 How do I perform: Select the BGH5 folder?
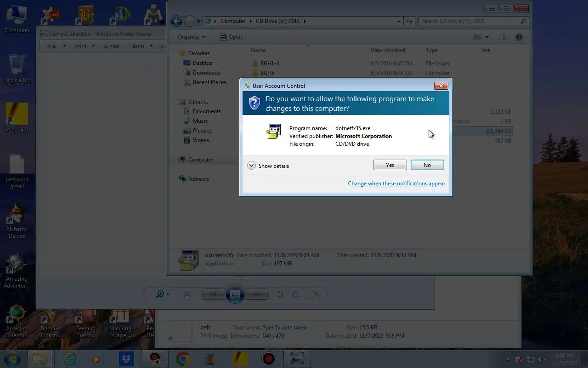tap(263, 73)
